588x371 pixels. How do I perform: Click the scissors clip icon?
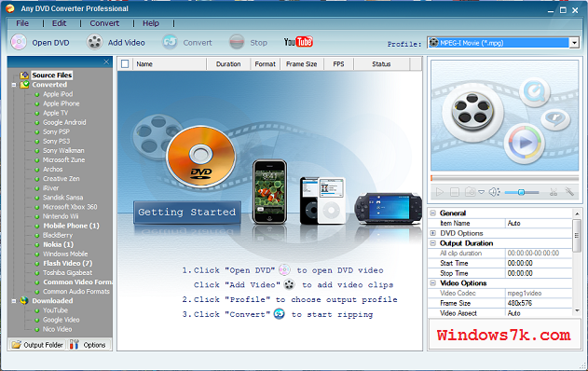554,192
